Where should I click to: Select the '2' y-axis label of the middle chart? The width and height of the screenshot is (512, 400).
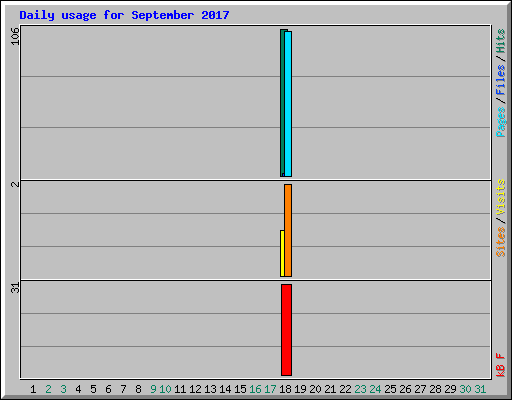[15, 184]
